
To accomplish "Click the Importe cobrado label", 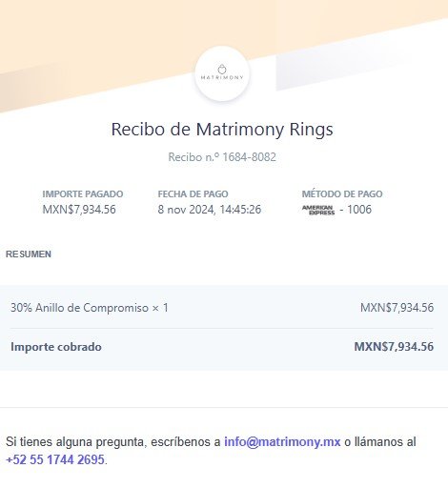I will point(56,347).
